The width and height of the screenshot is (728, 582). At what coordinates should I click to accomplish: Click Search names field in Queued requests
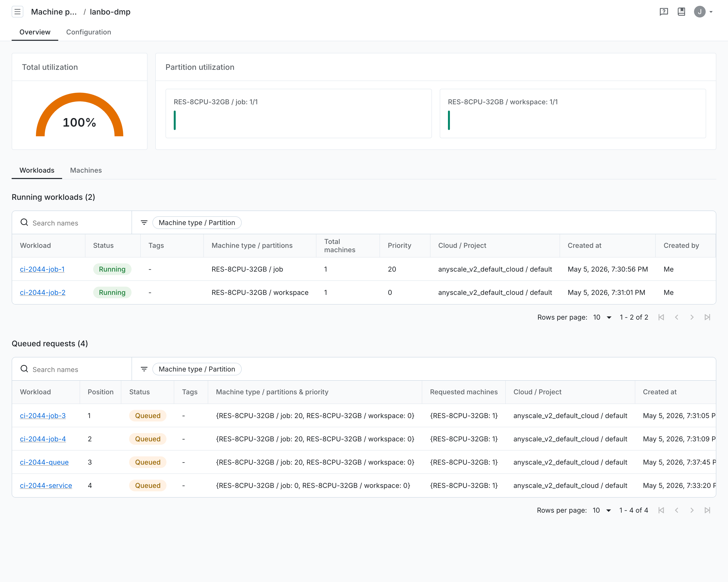pyautogui.click(x=72, y=369)
